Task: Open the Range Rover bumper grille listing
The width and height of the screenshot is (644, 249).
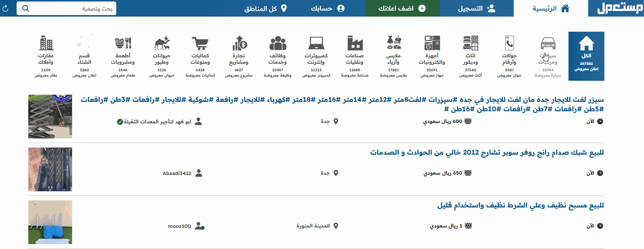Action: point(487,152)
